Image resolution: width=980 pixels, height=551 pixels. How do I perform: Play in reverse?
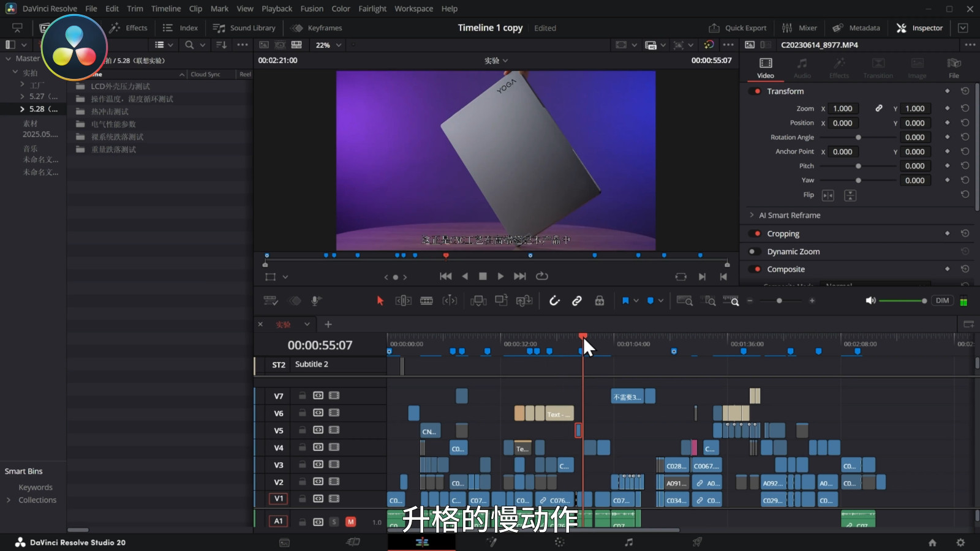coord(465,277)
